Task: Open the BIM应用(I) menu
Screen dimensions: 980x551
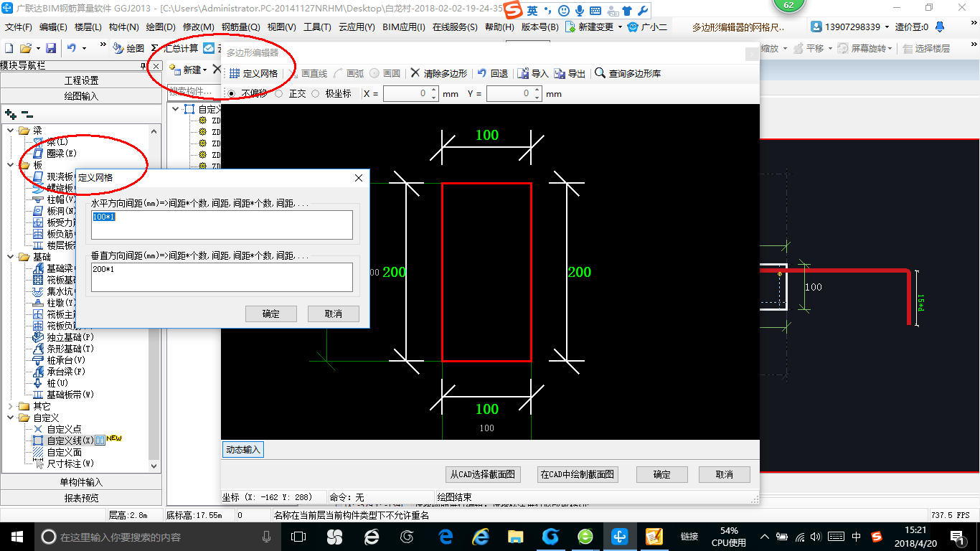Action: click(404, 27)
